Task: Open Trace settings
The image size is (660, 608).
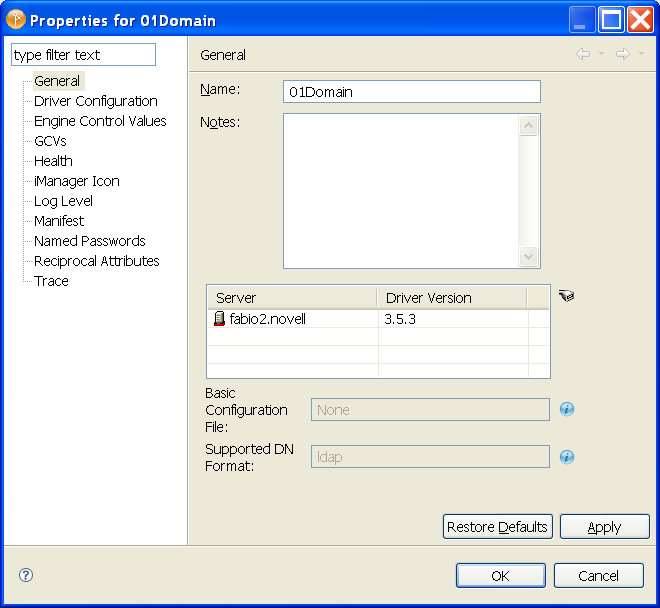Action: point(51,281)
